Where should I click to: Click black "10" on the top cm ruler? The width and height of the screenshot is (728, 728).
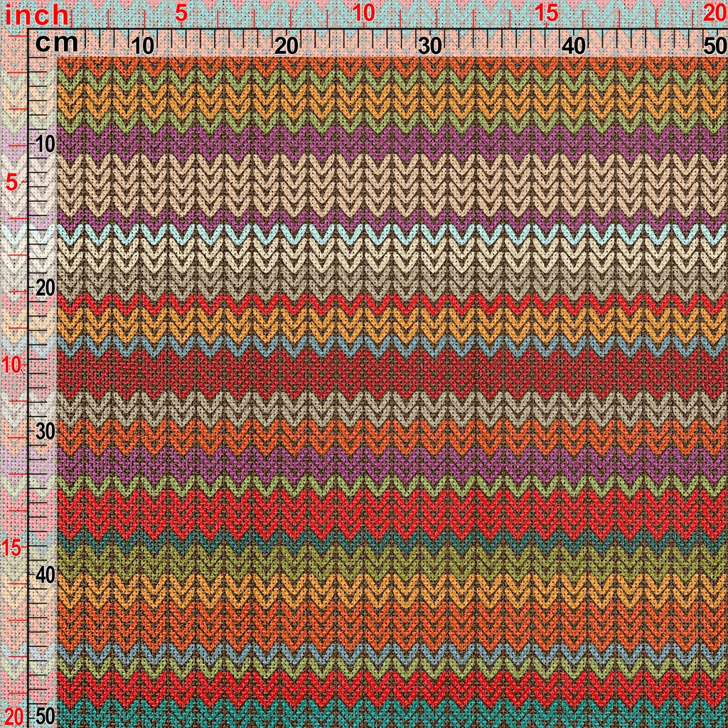[x=142, y=46]
